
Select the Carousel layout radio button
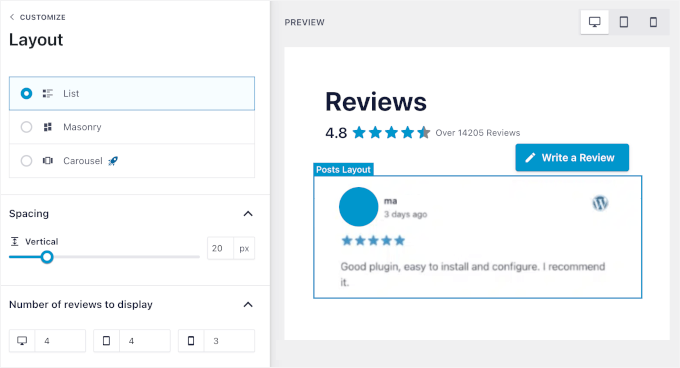pos(26,161)
